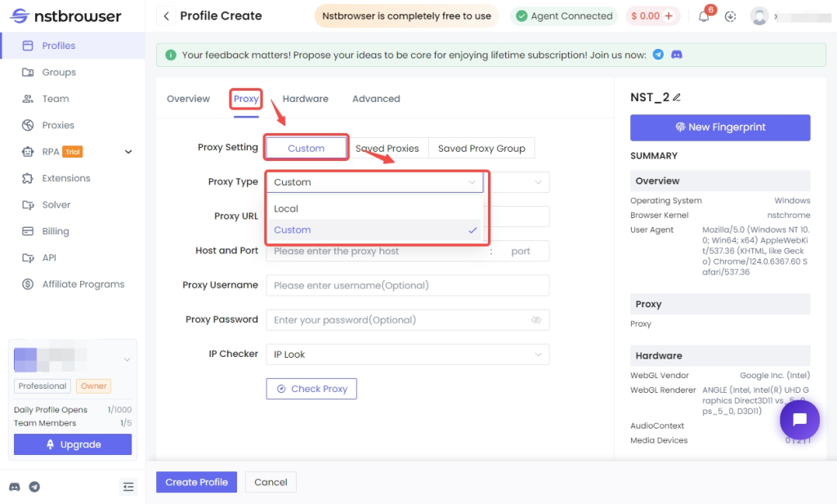837x504 pixels.
Task: Toggle password visibility eye icon
Action: click(536, 320)
